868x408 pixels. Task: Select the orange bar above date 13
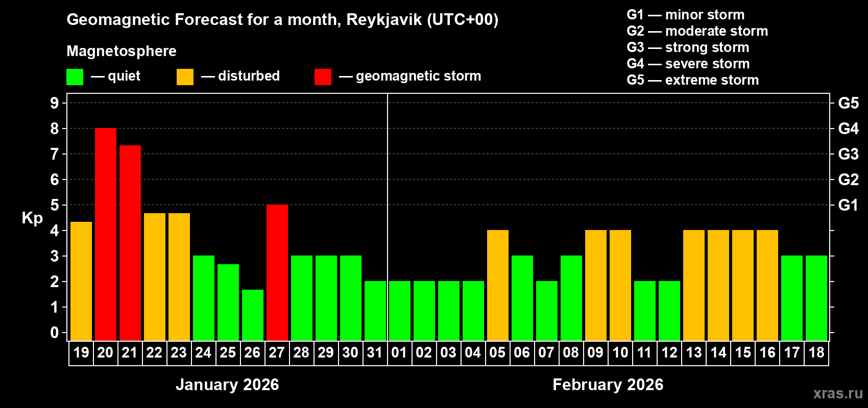coord(694,286)
